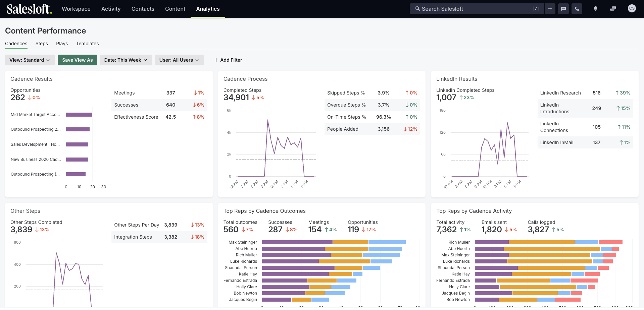644x310 pixels.
Task: Click the Integration Steps 3,382 row
Action: click(x=159, y=237)
